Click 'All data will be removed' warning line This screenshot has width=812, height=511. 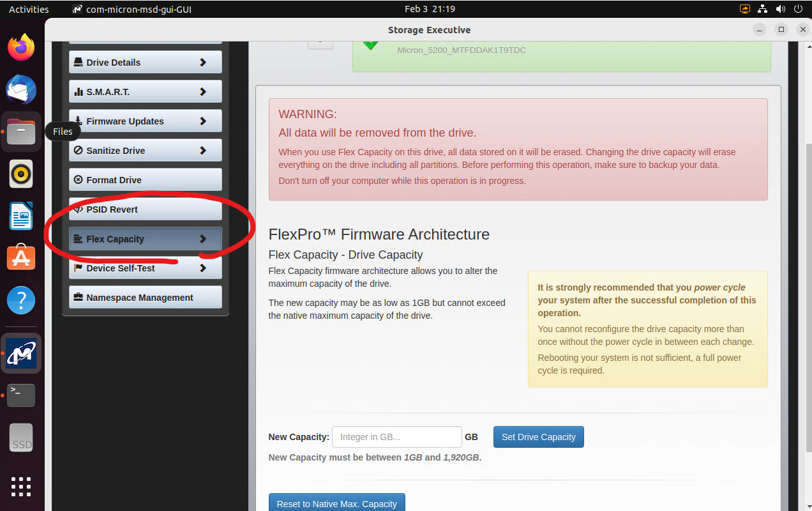[377, 133]
